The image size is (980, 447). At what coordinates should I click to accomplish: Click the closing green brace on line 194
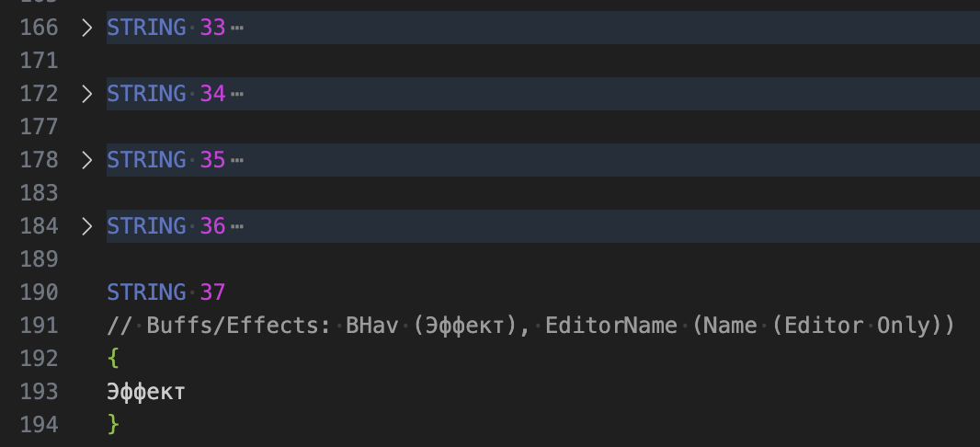[x=113, y=425]
